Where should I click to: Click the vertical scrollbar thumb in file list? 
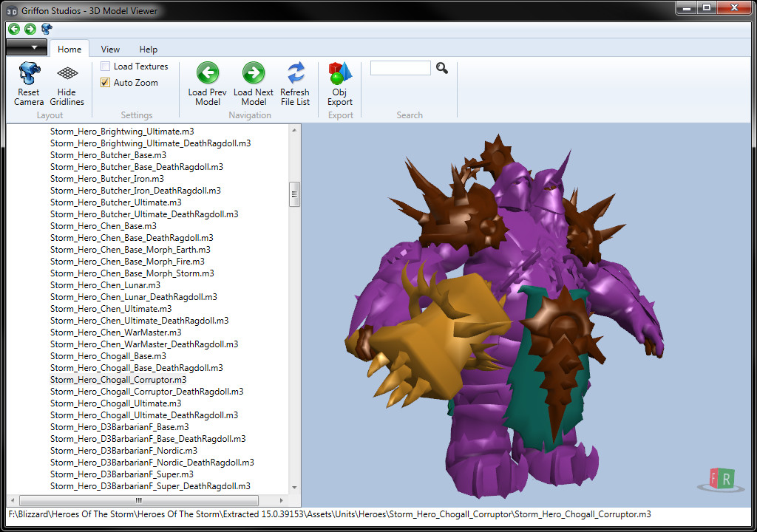click(294, 194)
